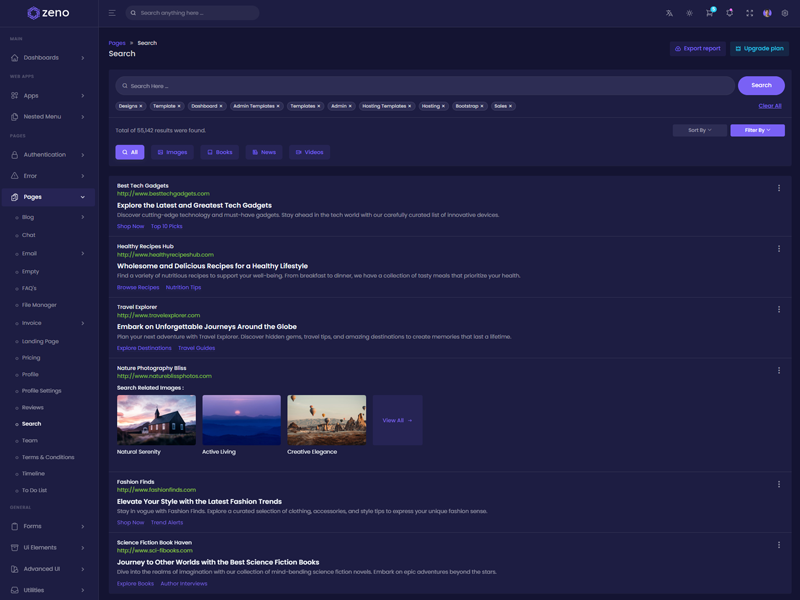Open options menu for Travel Explorer result
Screen dimensions: 800x600
(779, 310)
